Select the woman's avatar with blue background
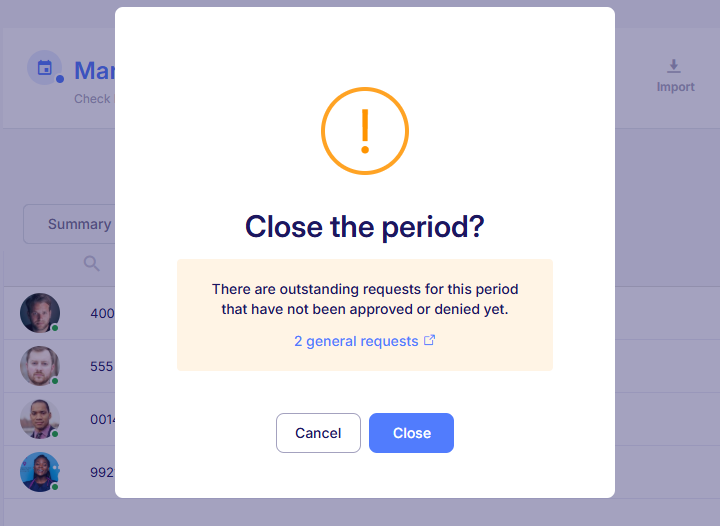 point(40,472)
